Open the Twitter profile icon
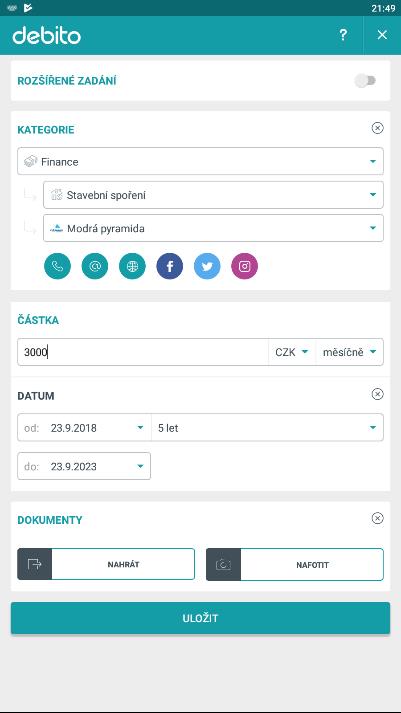 coord(207,266)
